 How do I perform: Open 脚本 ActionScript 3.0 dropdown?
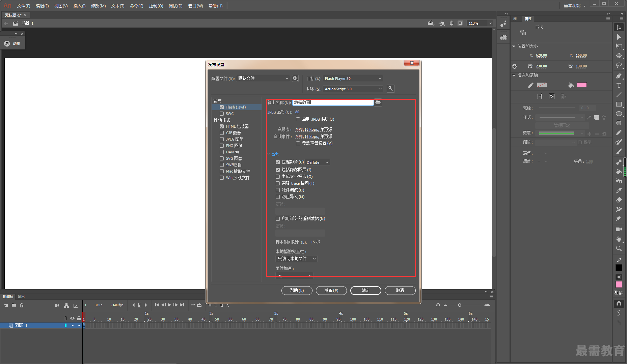353,89
